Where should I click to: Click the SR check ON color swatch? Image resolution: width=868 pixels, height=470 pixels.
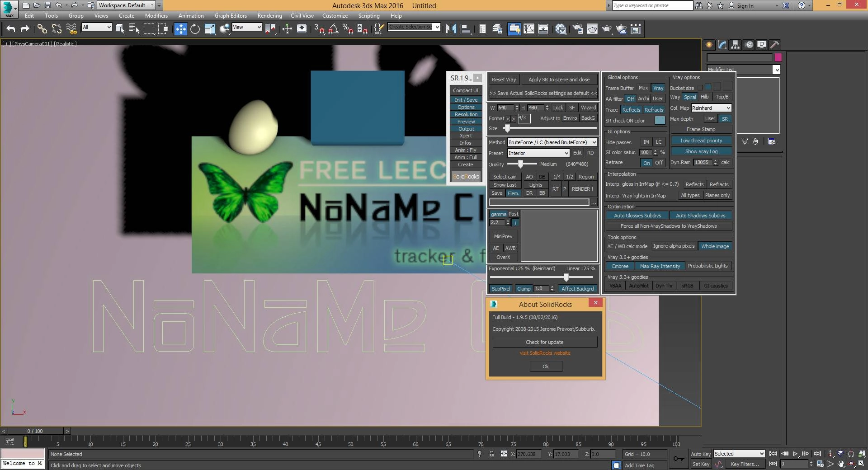tap(660, 121)
